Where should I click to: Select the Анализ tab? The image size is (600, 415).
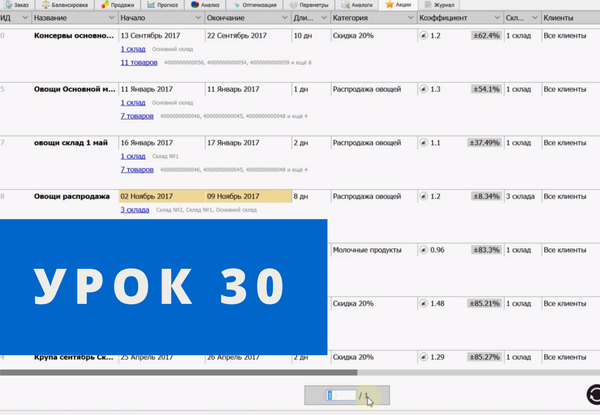[x=205, y=5]
